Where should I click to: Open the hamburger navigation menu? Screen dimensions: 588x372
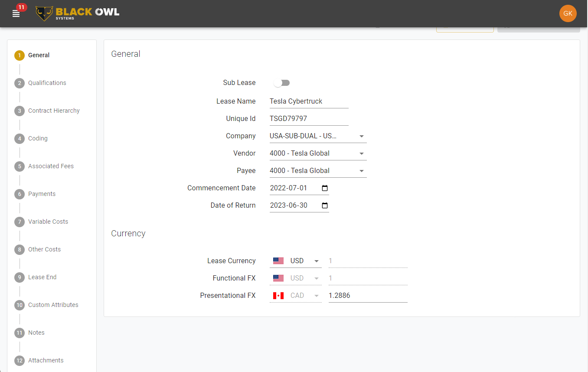16,13
